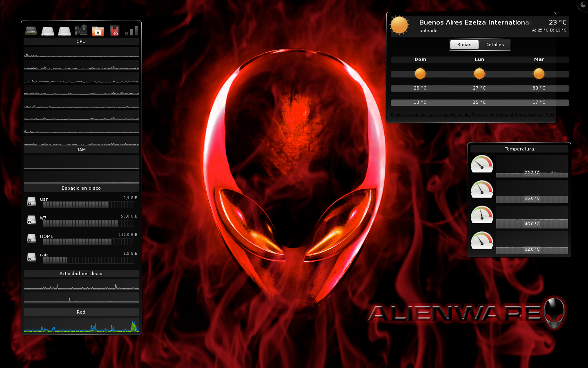This screenshot has height=368, width=588.
Task: Open the Plasma desktop toolbox corner icon
Action: pos(583,4)
